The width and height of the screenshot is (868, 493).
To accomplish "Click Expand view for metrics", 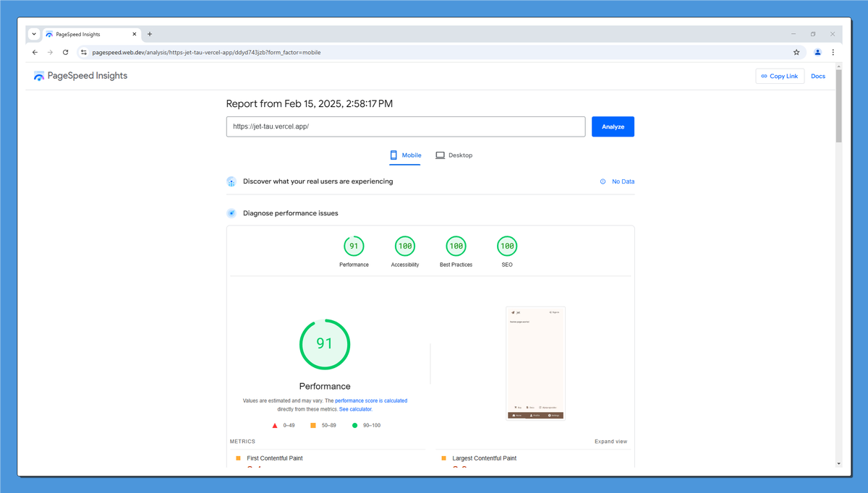I will tap(611, 442).
